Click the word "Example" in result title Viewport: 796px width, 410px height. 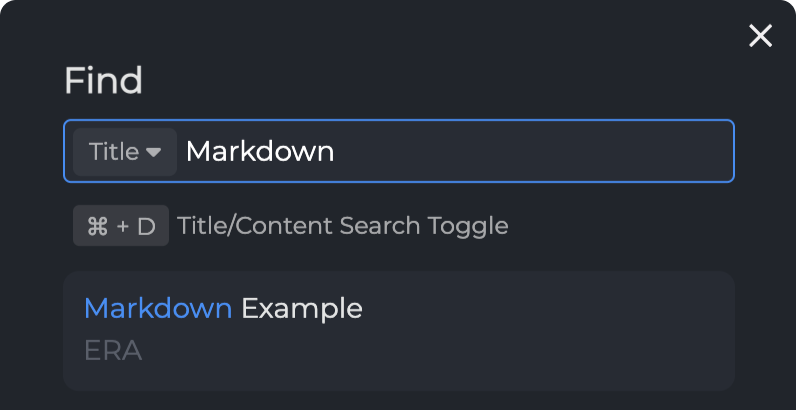[x=301, y=308]
